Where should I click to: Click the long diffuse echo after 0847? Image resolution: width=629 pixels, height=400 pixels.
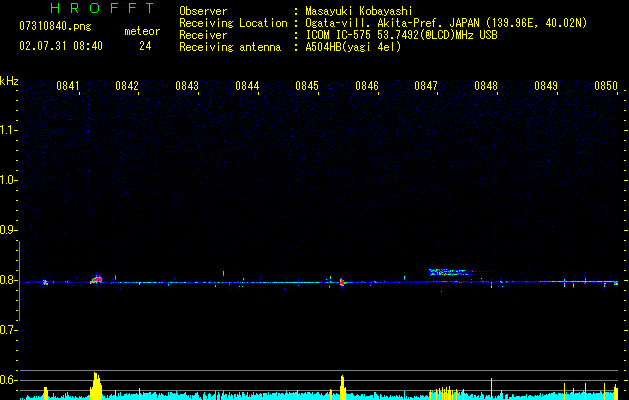point(448,272)
